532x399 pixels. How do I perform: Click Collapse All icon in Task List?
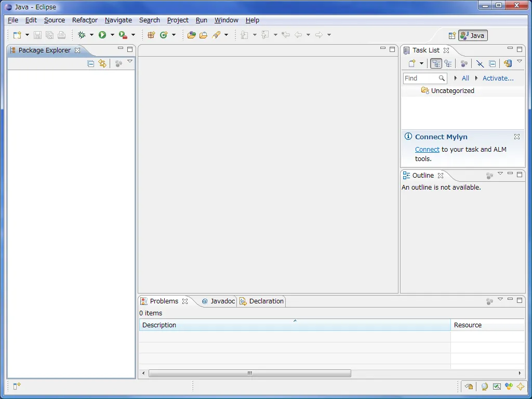pyautogui.click(x=493, y=63)
